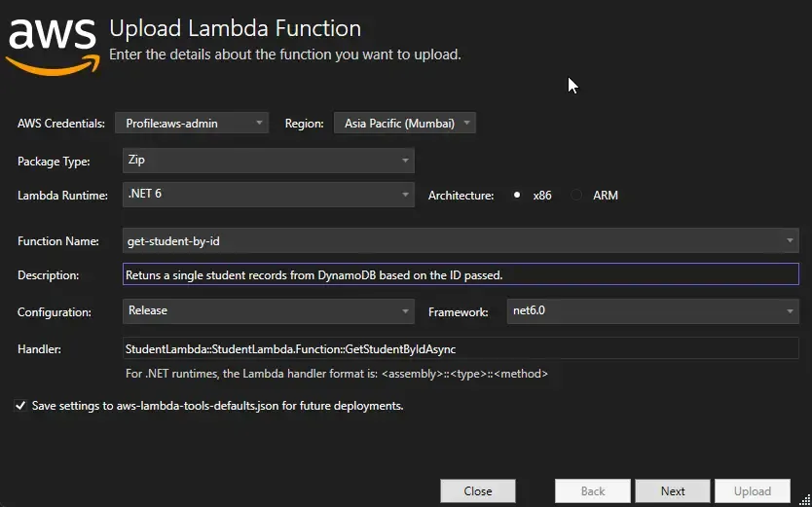
Task: Click into the Description text field
Action: pos(461,274)
